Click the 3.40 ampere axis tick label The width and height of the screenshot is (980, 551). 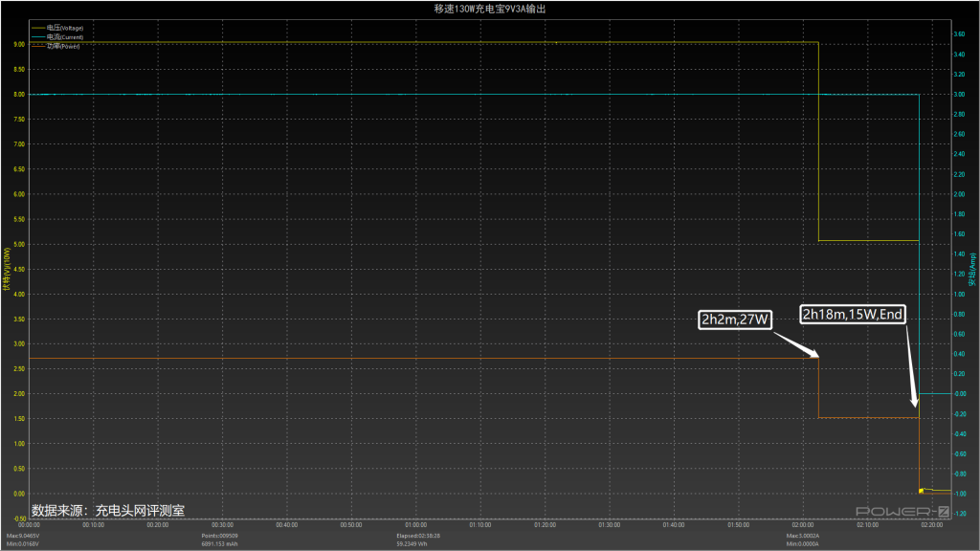tap(959, 55)
